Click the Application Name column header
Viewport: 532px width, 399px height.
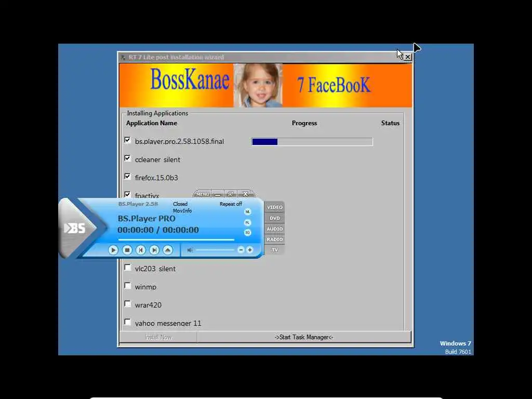coord(152,123)
